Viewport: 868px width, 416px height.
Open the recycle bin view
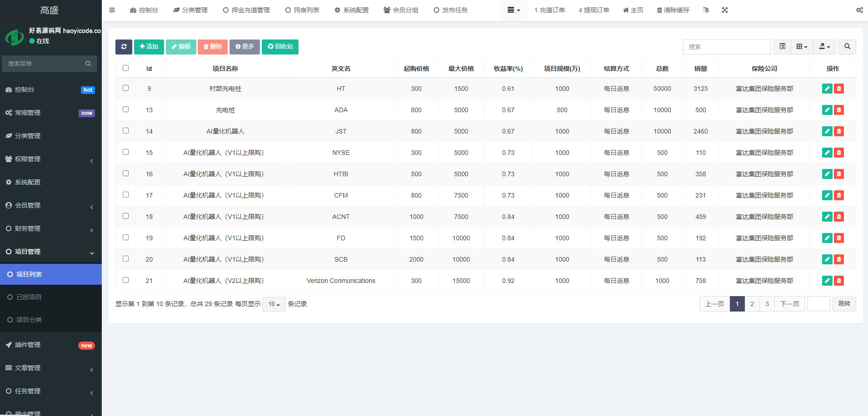(x=280, y=47)
